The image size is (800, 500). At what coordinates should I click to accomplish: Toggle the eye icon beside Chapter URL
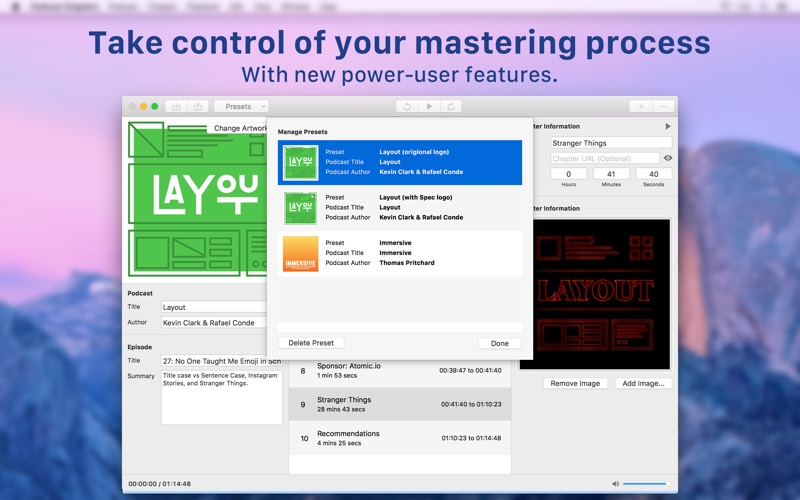668,158
